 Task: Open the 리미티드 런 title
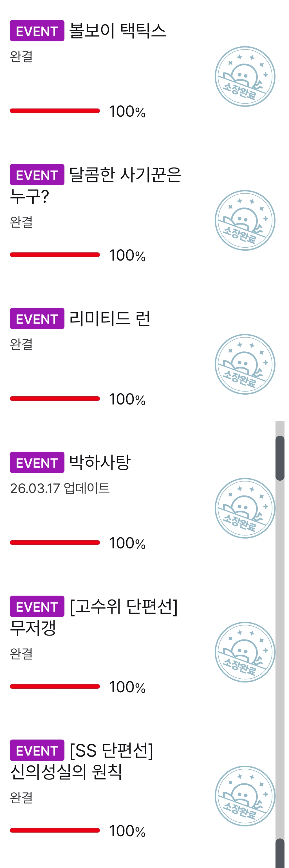tap(109, 319)
